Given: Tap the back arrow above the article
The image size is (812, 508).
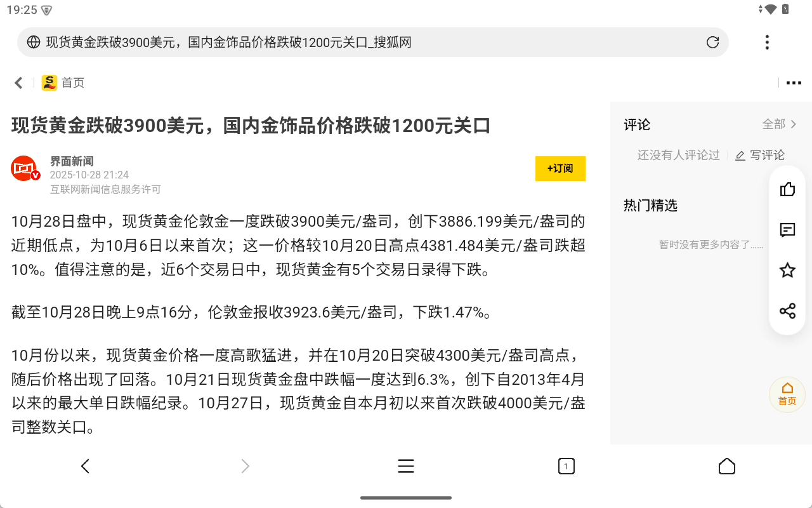Looking at the screenshot, I should pyautogui.click(x=18, y=83).
